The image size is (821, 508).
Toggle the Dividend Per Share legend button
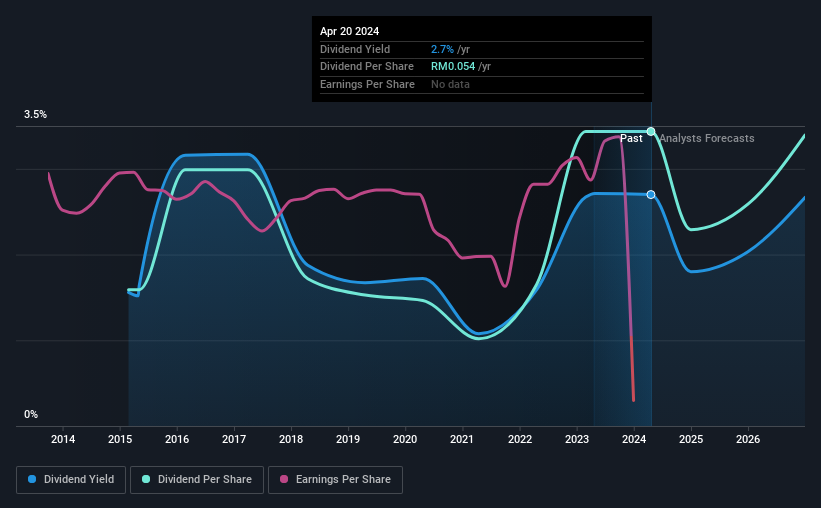(x=197, y=480)
